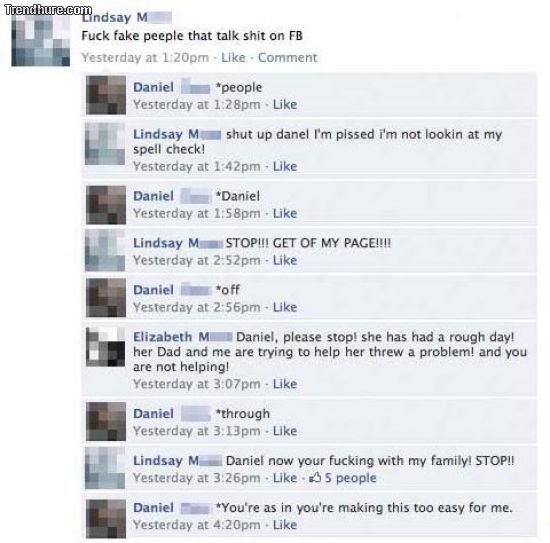This screenshot has height=543, width=550.
Task: Open the 5 people likes list
Action: 350,478
